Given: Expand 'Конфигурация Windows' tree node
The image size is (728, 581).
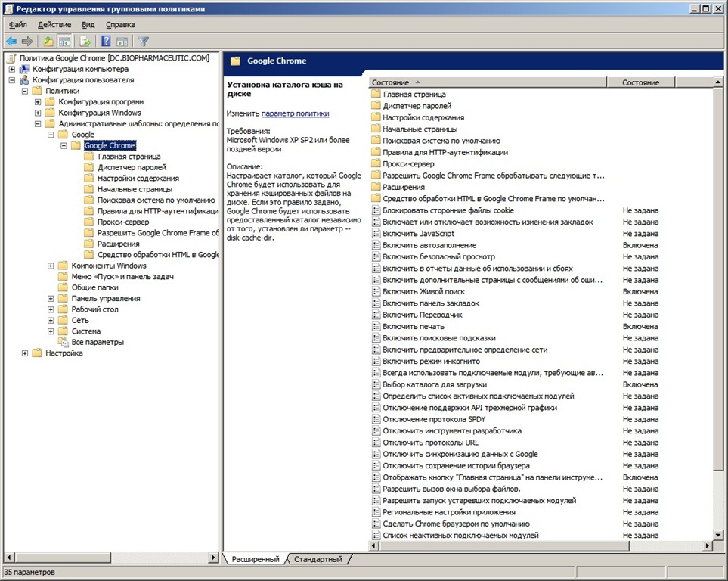Looking at the screenshot, I should [x=38, y=113].
